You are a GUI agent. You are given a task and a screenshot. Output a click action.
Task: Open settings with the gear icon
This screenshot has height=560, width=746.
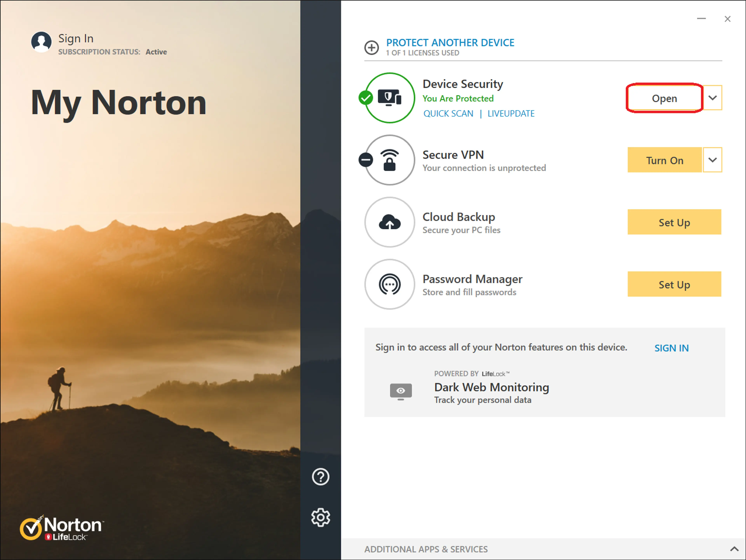pos(320,517)
